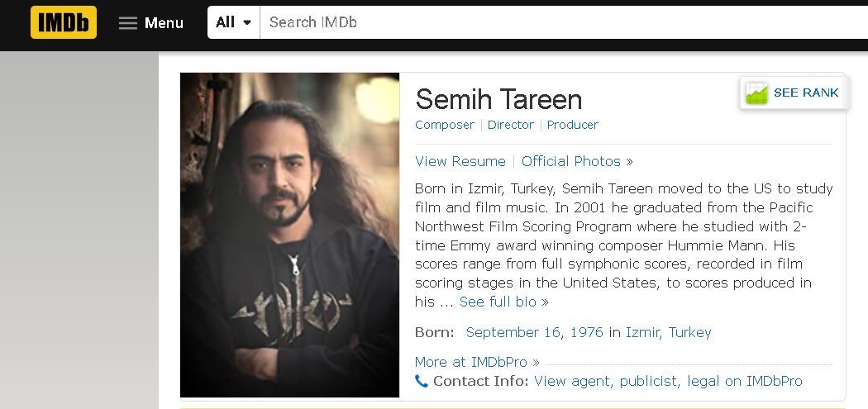Click the IMDb logo

coord(64,22)
